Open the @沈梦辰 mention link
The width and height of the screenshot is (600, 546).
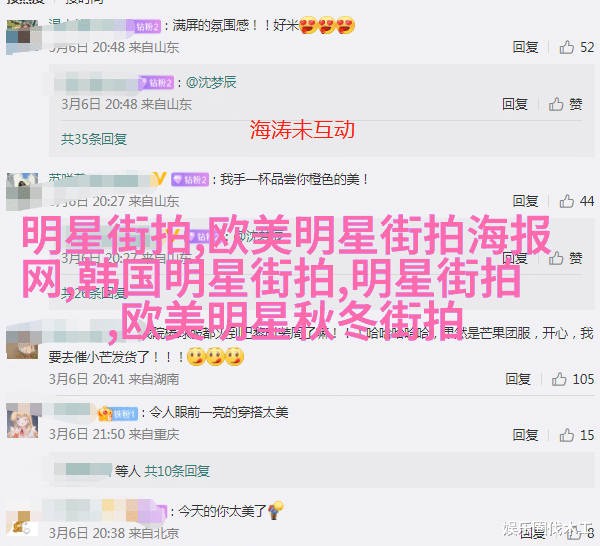click(211, 82)
